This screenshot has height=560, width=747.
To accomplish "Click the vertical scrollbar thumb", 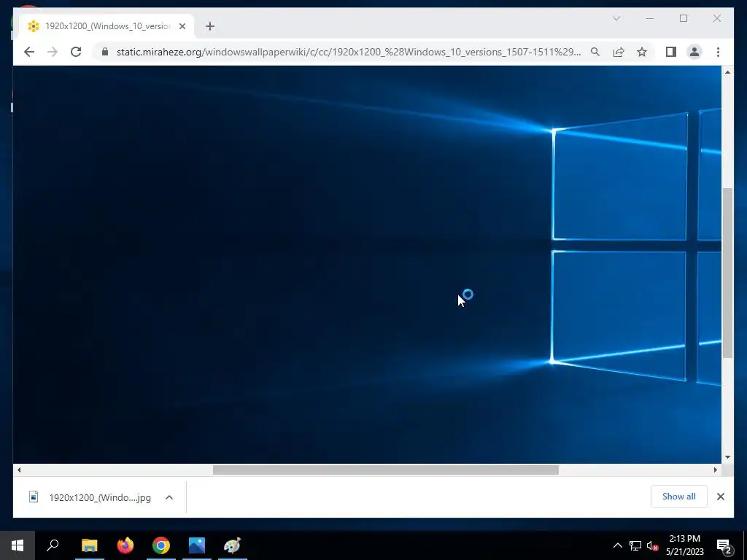I will point(727,273).
